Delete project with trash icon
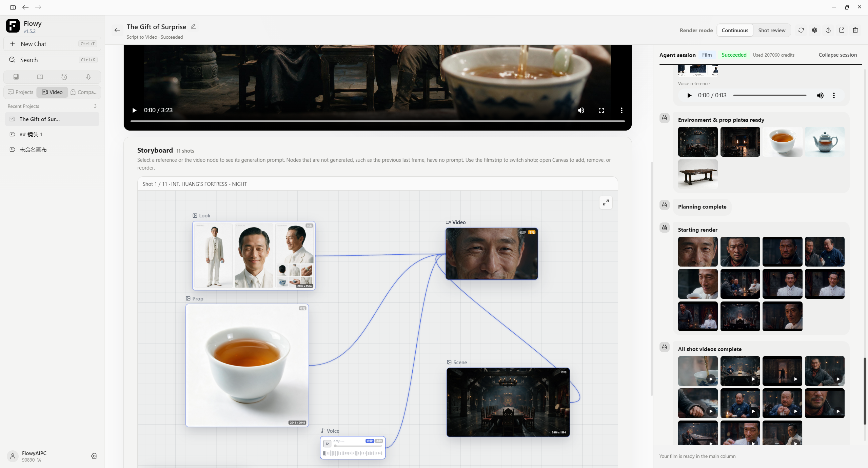Image resolution: width=868 pixels, height=468 pixels. (855, 30)
